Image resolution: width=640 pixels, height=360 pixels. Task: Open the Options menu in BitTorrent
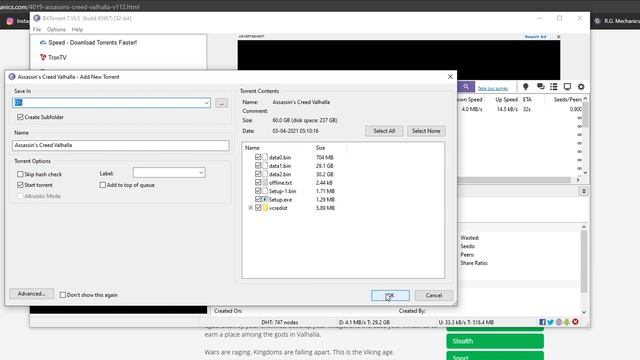(x=56, y=29)
